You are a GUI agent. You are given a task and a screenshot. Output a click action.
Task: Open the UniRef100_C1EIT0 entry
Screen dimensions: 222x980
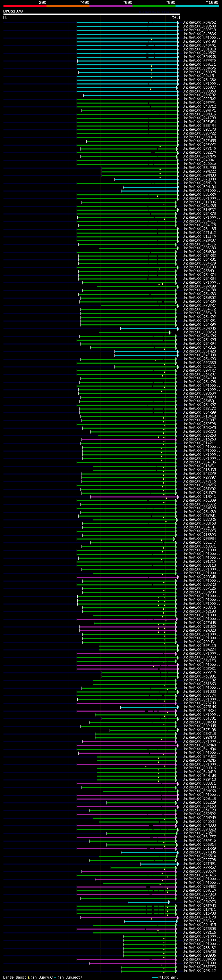coord(199,237)
